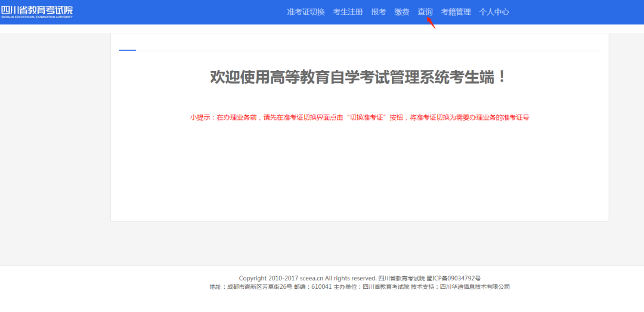Viewport: 644px width, 312px height.
Task: Click 查询 in the top navigation
Action: pos(425,12)
